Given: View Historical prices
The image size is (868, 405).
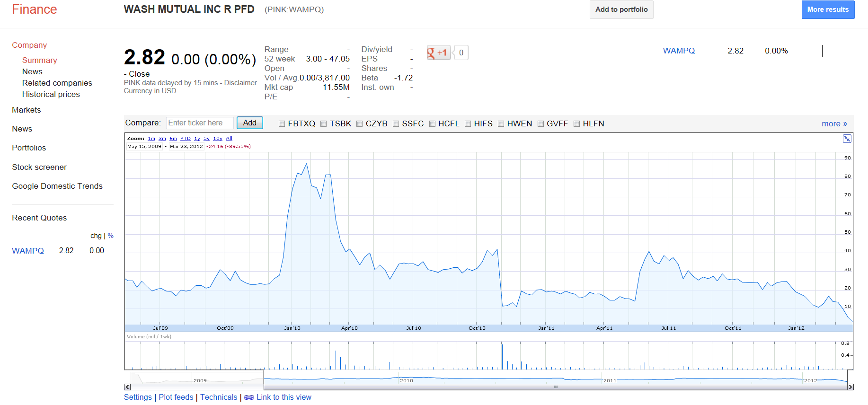Looking at the screenshot, I should click(51, 95).
